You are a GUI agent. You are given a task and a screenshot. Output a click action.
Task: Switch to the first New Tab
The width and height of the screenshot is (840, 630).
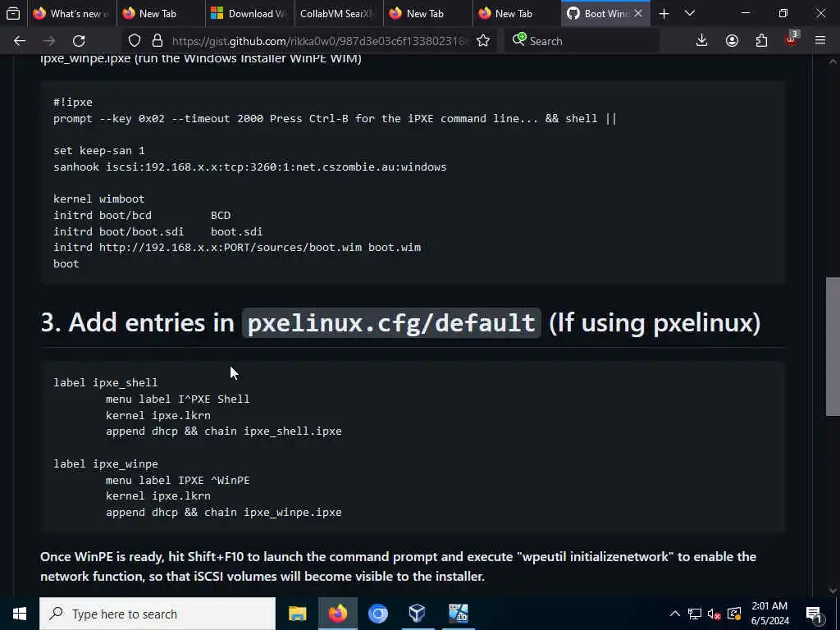click(160, 13)
